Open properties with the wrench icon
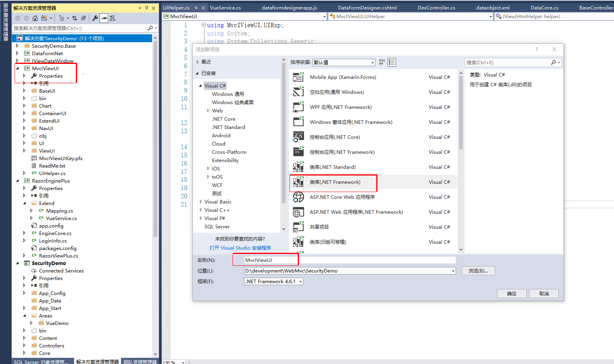Image resolution: width=614 pixels, height=364 pixels. click(x=95, y=18)
